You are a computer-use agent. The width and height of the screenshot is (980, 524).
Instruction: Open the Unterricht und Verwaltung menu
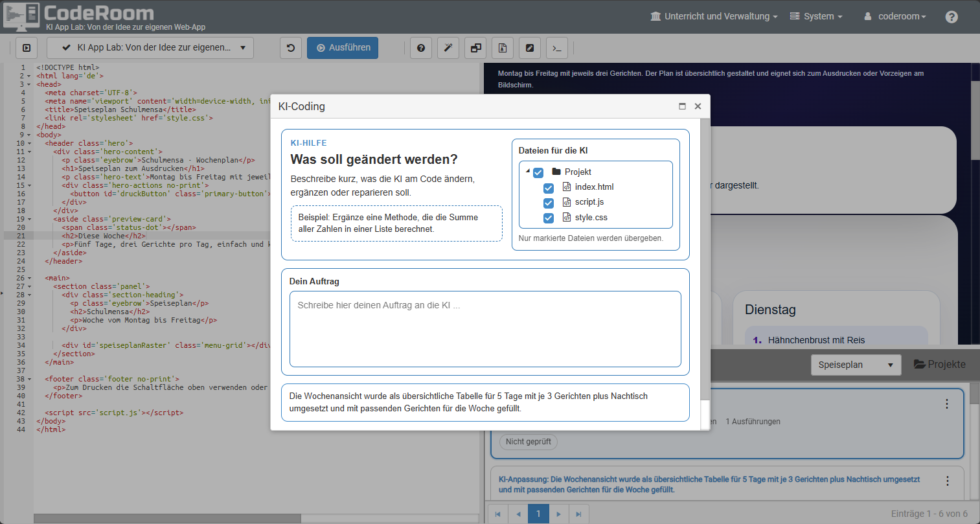[x=714, y=16]
